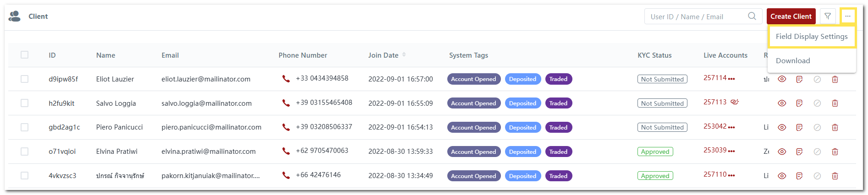This screenshot has height=195, width=868.
Task: Focus the User ID / Name / Email search field
Action: coord(696,16)
